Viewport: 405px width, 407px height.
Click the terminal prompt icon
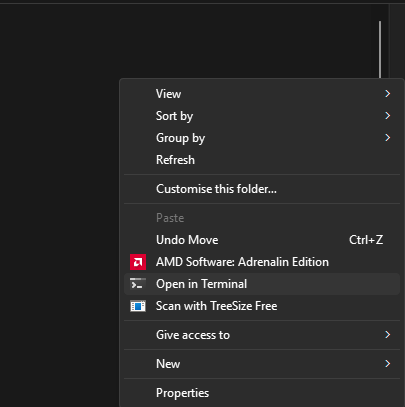coord(138,284)
